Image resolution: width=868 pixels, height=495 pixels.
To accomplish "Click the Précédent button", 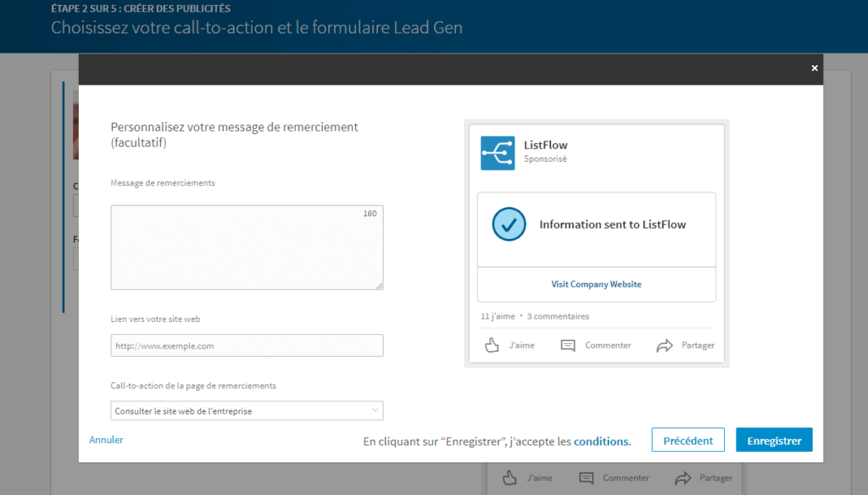I will (687, 440).
